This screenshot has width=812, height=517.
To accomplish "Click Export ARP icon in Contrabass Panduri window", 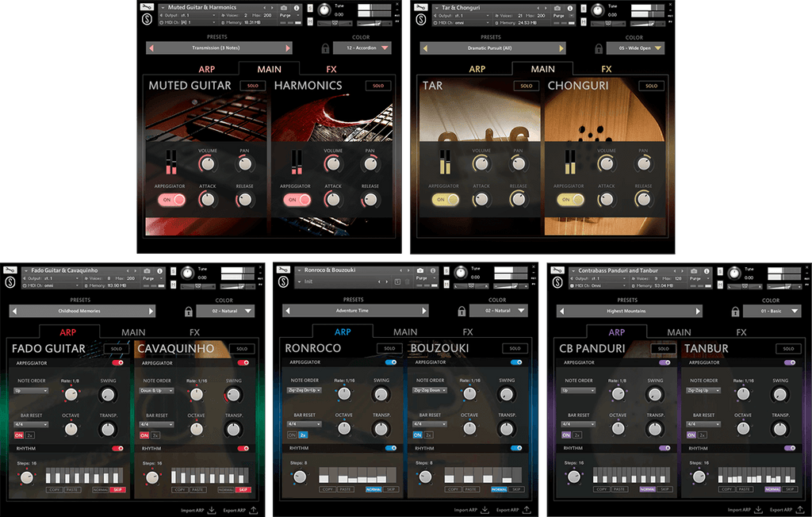I will coord(800,510).
